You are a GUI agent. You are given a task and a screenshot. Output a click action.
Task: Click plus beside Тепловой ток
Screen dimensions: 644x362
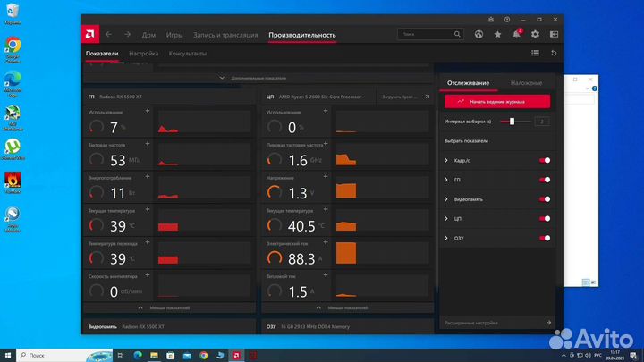click(326, 275)
